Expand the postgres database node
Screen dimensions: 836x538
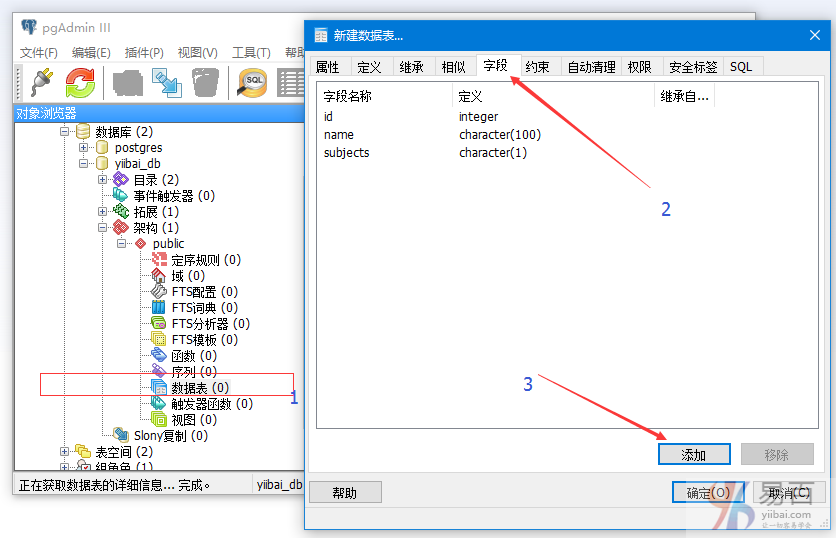click(x=84, y=148)
